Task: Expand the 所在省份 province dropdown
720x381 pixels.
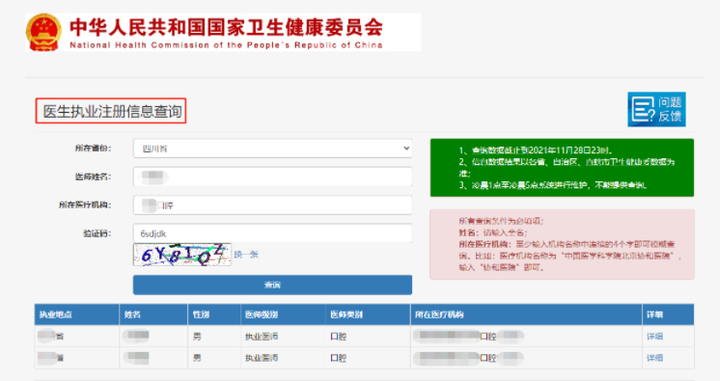Action: coord(272,148)
